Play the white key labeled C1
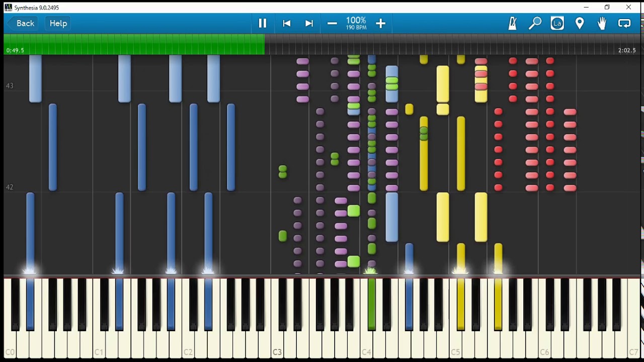 pyautogui.click(x=99, y=344)
